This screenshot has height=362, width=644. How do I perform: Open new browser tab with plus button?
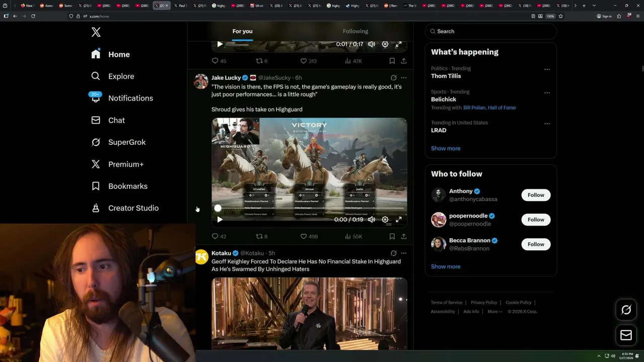(584, 6)
